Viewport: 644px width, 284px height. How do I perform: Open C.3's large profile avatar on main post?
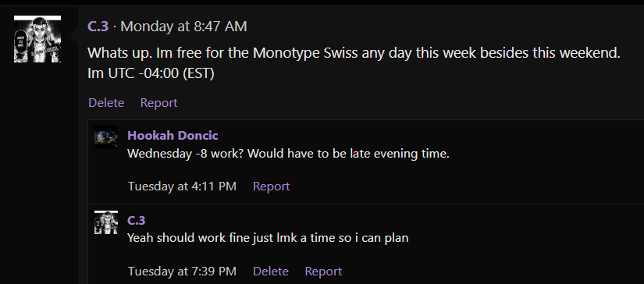tap(37, 39)
